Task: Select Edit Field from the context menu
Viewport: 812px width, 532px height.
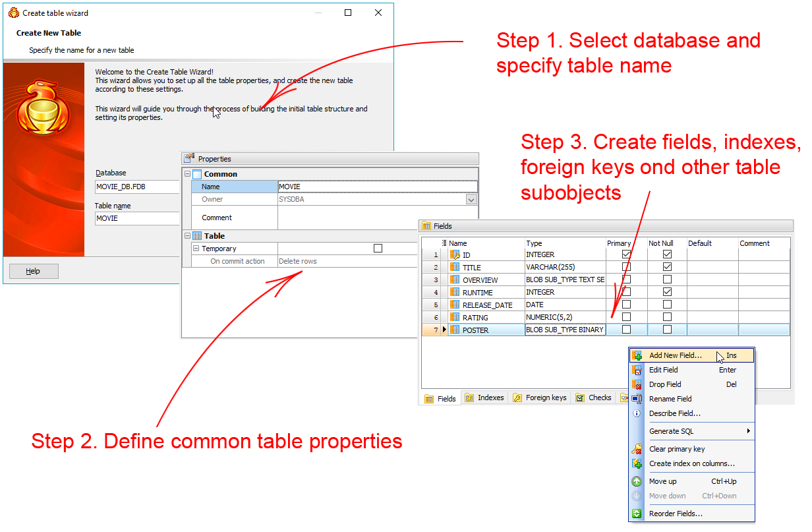Action: pyautogui.click(x=663, y=370)
